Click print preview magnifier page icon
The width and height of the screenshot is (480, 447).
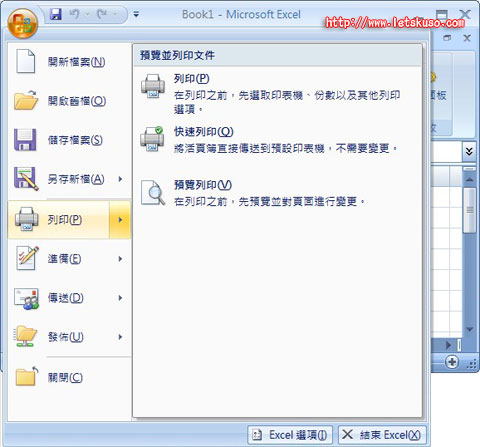tap(153, 192)
